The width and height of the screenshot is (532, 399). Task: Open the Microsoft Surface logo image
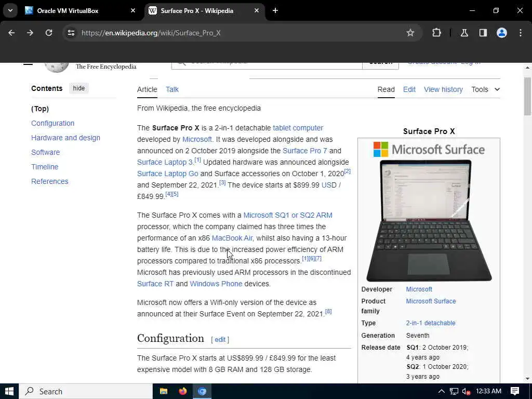(x=429, y=149)
